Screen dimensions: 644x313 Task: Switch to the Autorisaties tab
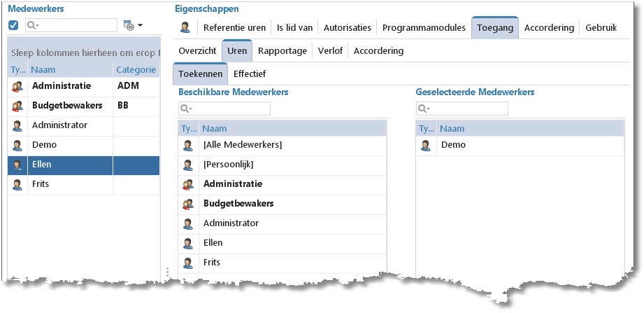click(347, 28)
